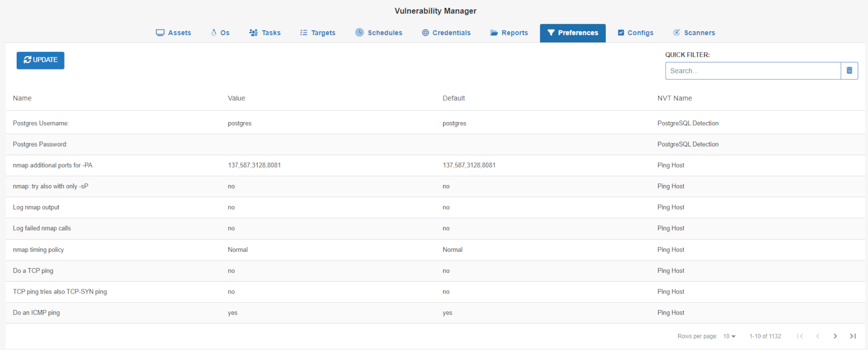
Task: Open the rows per page dropdown
Action: click(x=729, y=336)
